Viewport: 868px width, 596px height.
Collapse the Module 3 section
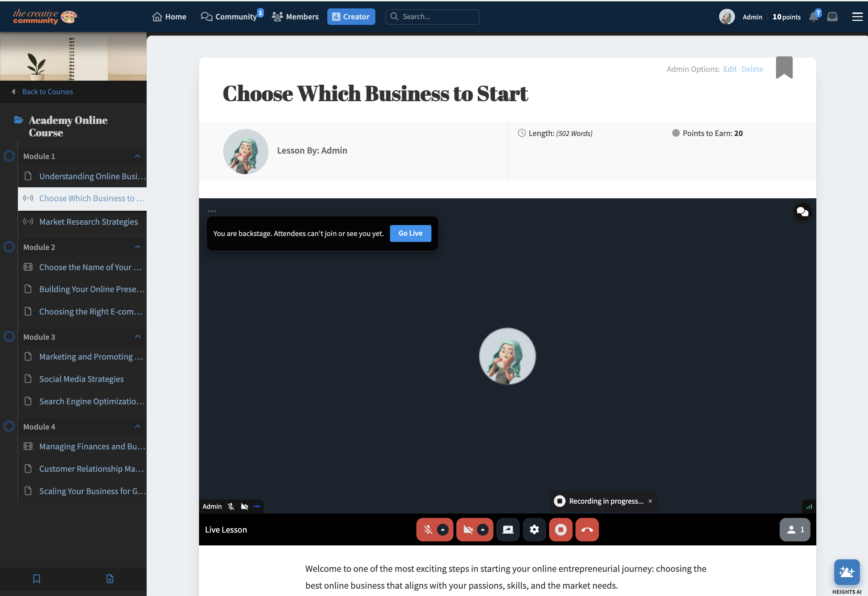(x=137, y=337)
